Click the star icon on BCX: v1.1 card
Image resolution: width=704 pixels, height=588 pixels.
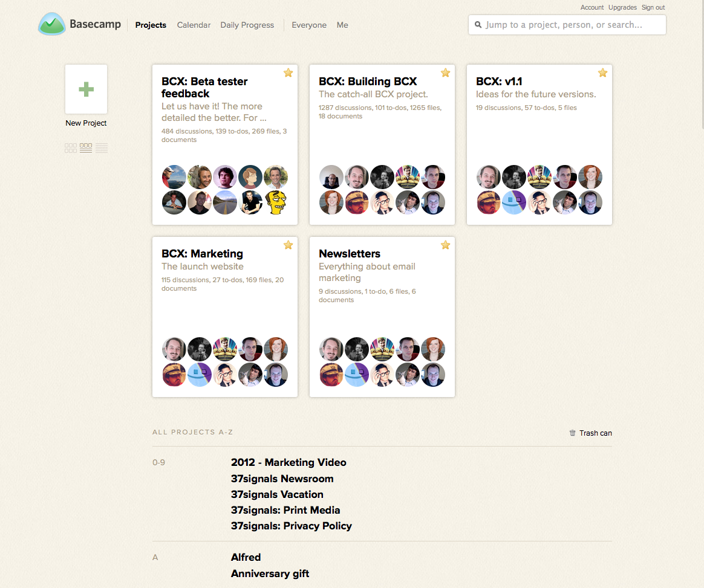(602, 73)
